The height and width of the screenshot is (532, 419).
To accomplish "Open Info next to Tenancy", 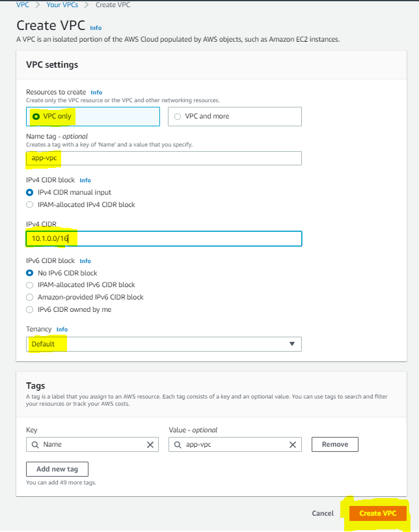I will point(62,329).
